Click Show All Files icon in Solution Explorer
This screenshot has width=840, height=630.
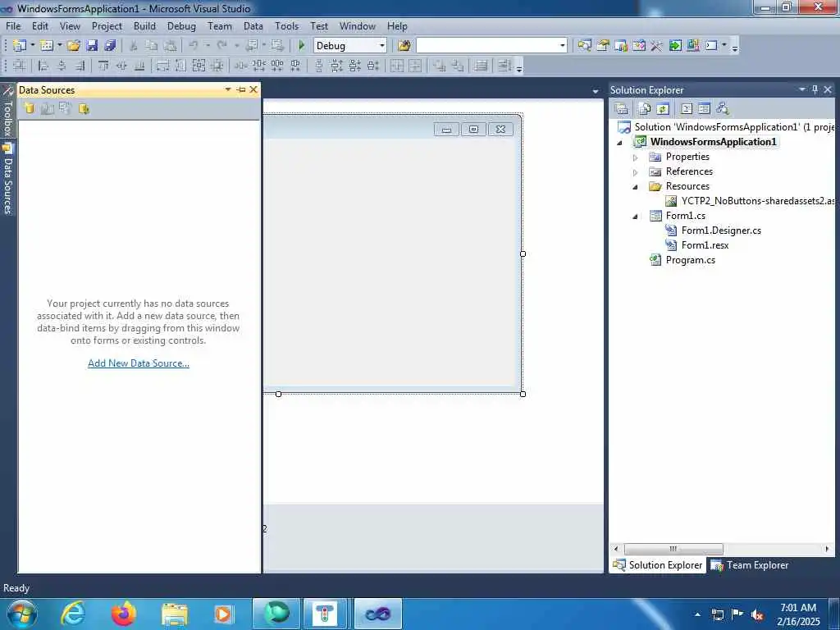[645, 109]
